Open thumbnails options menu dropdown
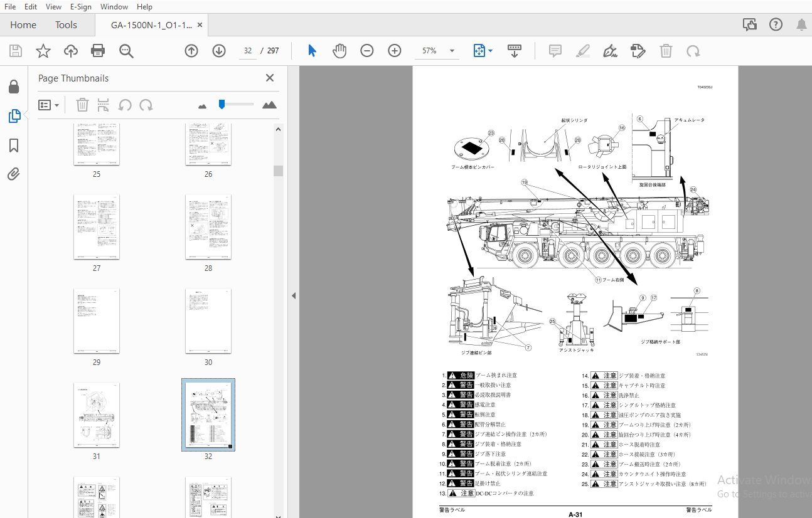Image resolution: width=812 pixels, height=518 pixels. pyautogui.click(x=49, y=105)
